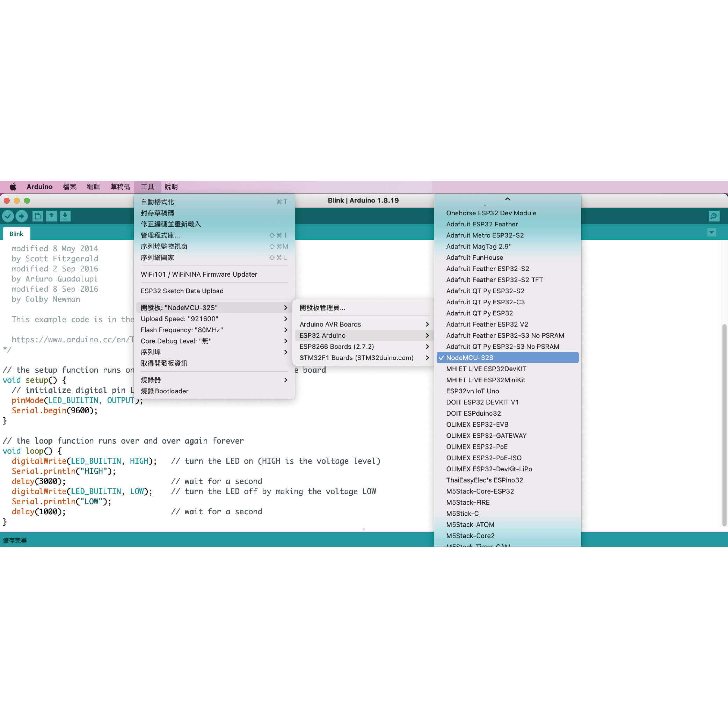This screenshot has width=728, height=728.
Task: Click the Serial.begin(9600) code line
Action: click(54, 410)
